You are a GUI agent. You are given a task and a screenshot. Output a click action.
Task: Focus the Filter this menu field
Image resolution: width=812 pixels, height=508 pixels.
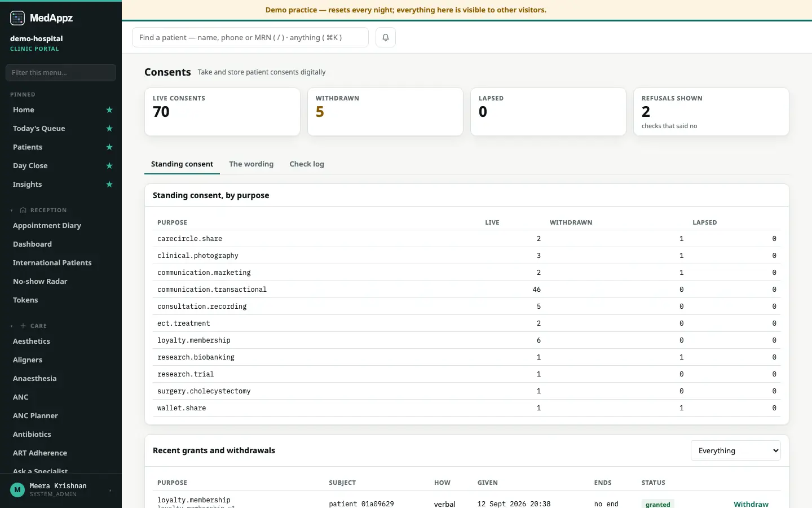(x=61, y=73)
